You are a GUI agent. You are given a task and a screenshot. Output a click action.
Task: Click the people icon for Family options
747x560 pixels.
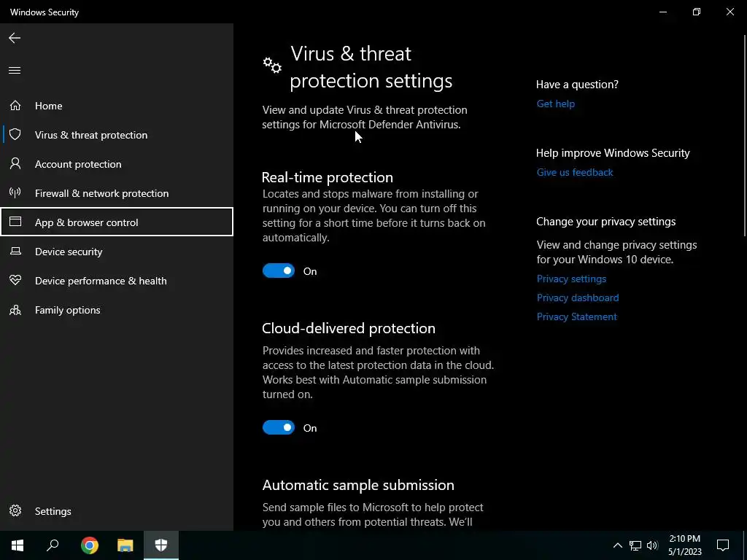[x=15, y=310]
